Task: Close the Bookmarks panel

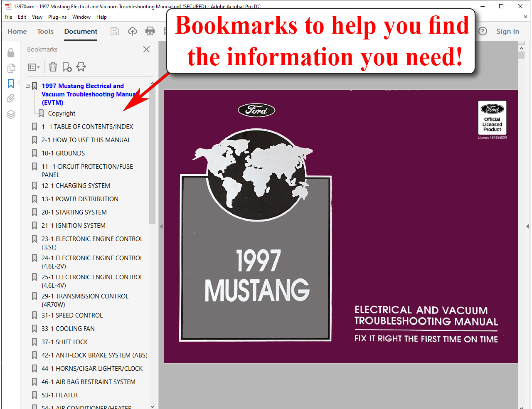Action: coord(146,49)
